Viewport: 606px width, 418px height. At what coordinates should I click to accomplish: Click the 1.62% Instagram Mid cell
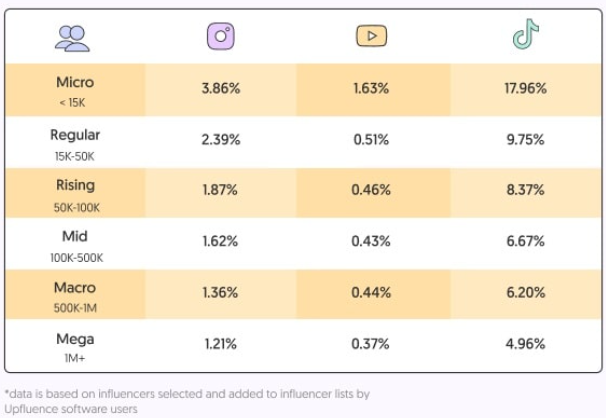click(x=220, y=241)
